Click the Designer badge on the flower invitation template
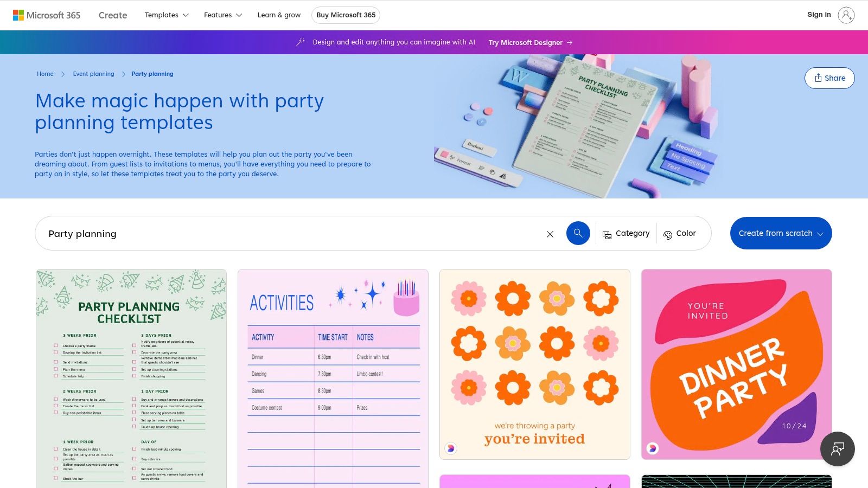 [451, 448]
